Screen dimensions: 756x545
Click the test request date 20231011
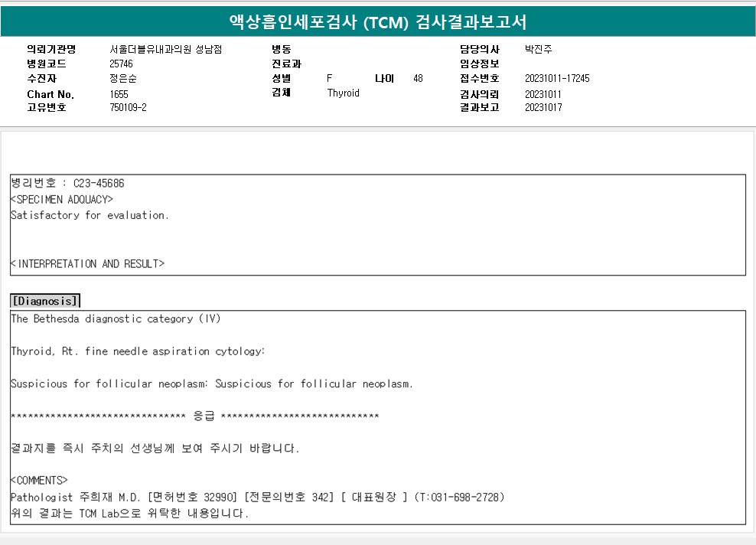click(x=543, y=94)
